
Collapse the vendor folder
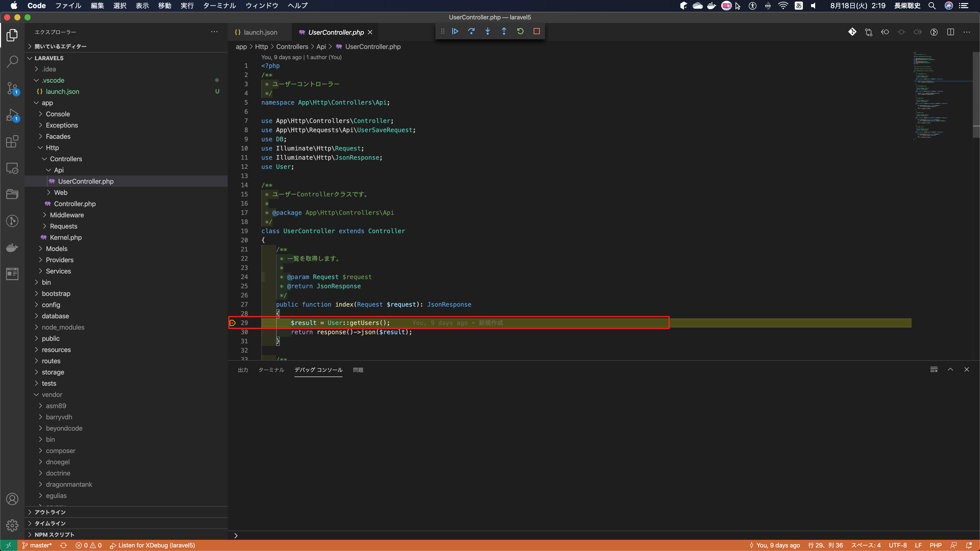(x=52, y=394)
